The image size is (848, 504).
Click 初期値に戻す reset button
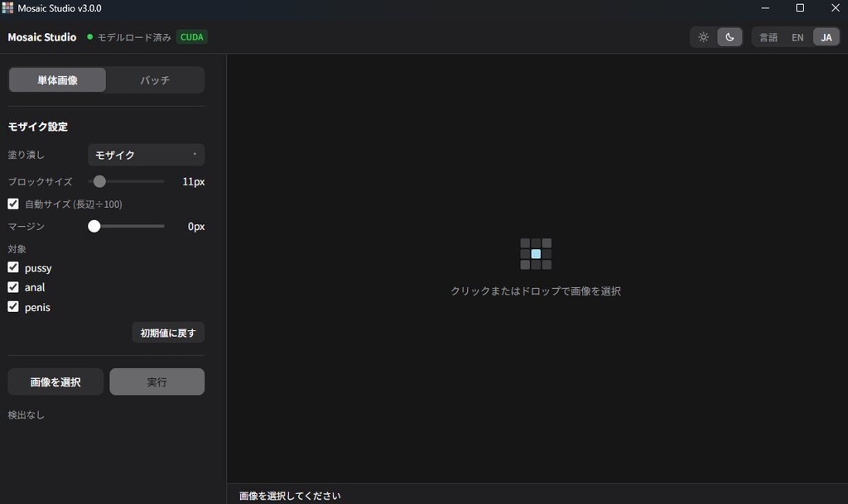[168, 333]
